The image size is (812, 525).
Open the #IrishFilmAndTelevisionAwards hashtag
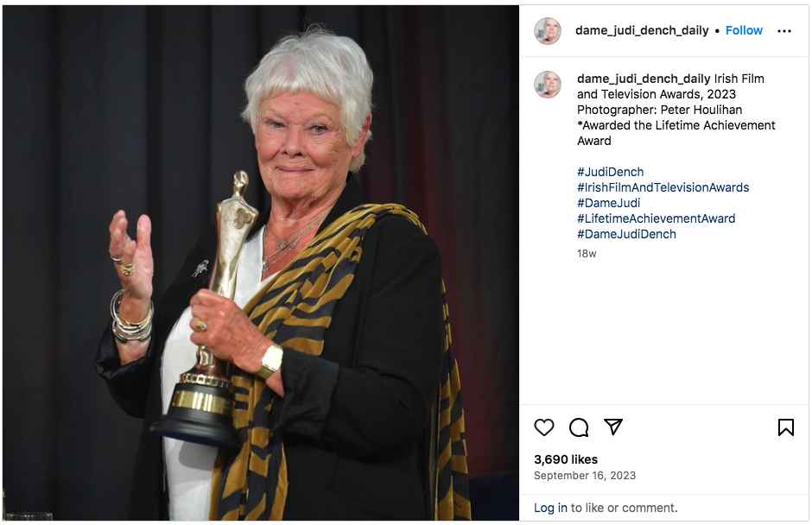(663, 187)
